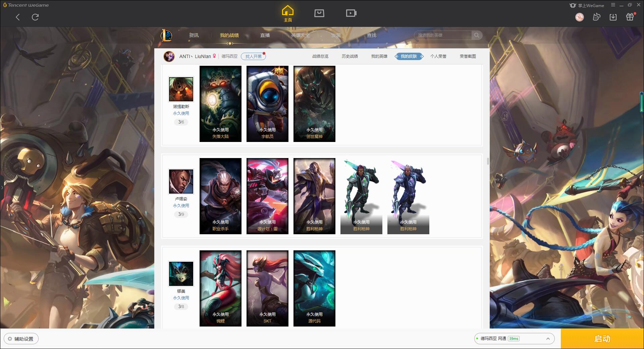
Task: Open the 胜利枪神 splash art skin card
Action: [x=314, y=196]
